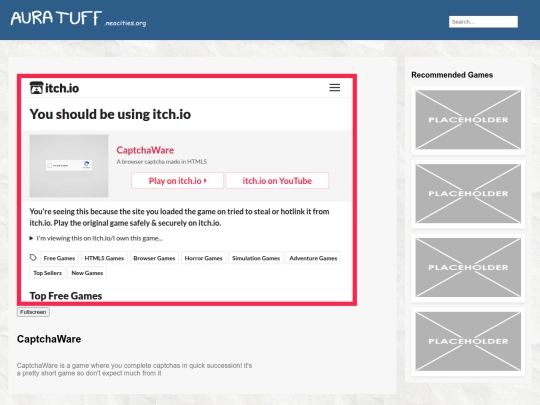This screenshot has height=405, width=540.
Task: Open the third recommended game placeholder
Action: (x=468, y=267)
